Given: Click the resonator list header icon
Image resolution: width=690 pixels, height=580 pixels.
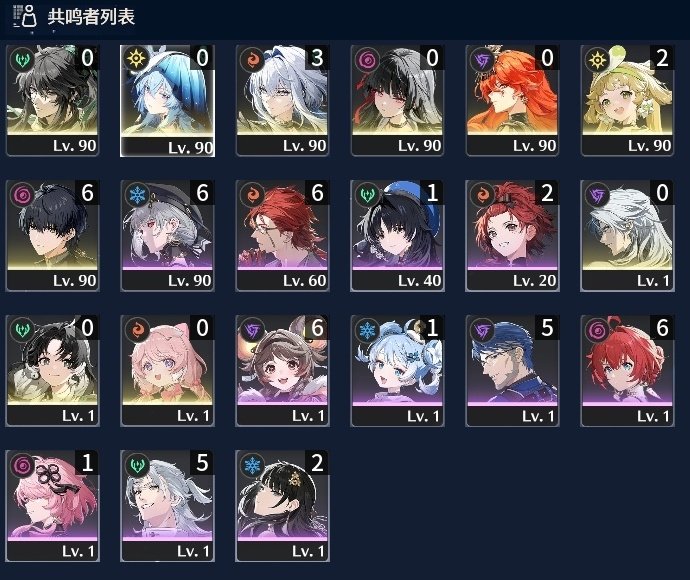Looking at the screenshot, I should click(25, 16).
